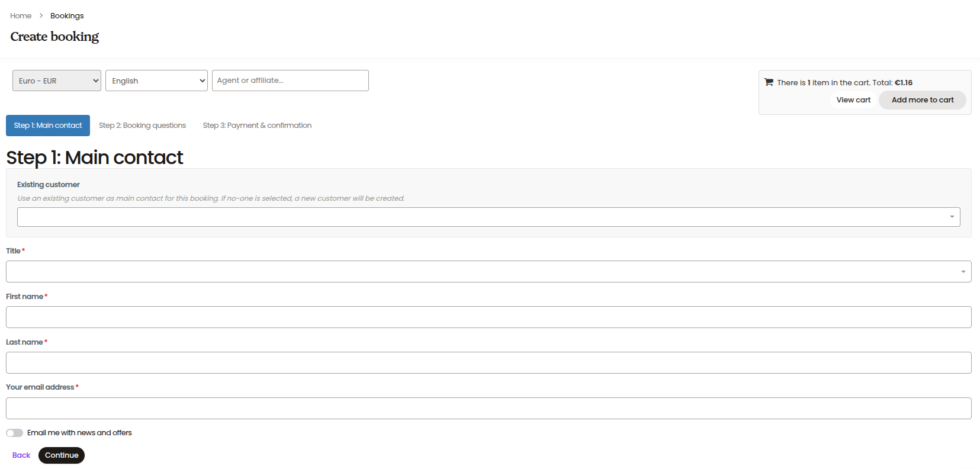980x469 pixels.
Task: Click the Step 1: Main contact heading
Action: pyautogui.click(x=95, y=158)
